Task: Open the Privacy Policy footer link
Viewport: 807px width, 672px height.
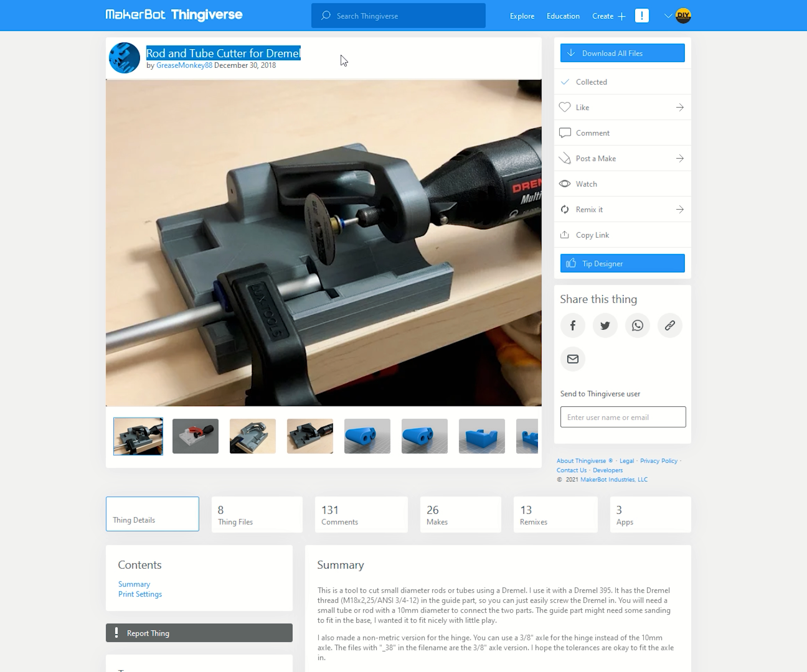Action: (x=659, y=461)
